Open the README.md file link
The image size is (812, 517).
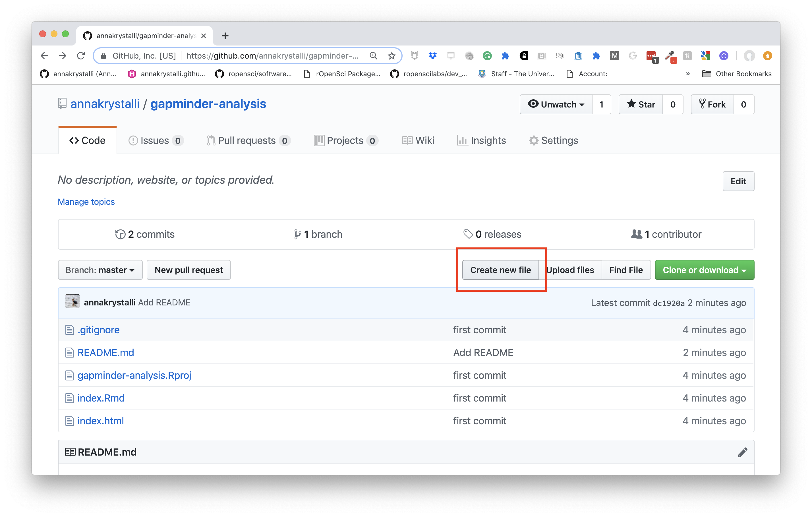tap(106, 352)
